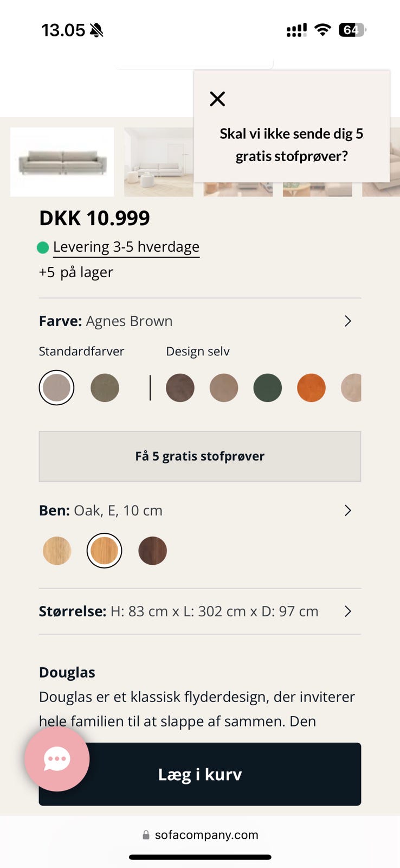Open the pink chat bubble icon
The width and height of the screenshot is (400, 868).
[x=57, y=759]
